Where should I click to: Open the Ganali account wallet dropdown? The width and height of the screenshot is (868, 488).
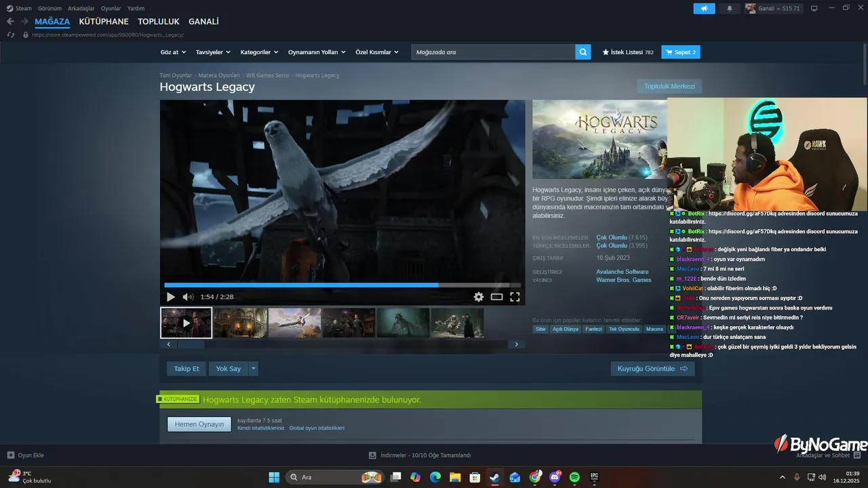coord(773,8)
